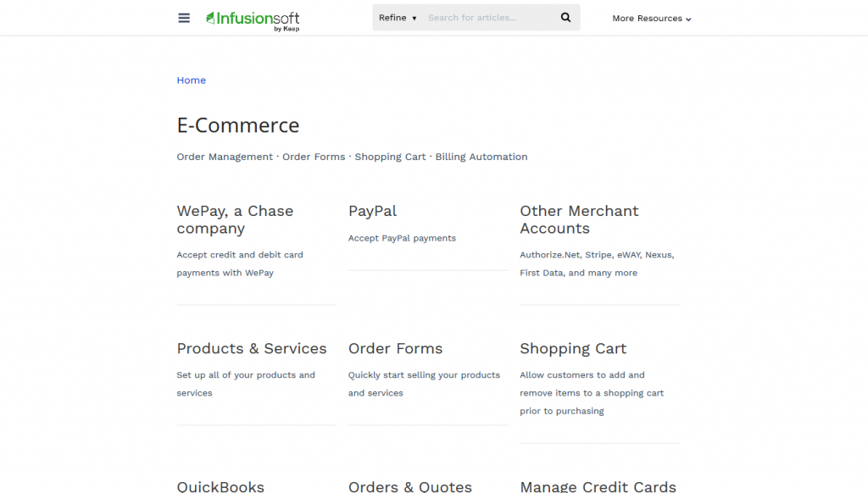This screenshot has height=493, width=868.
Task: Open the QuickBooks category
Action: (220, 486)
